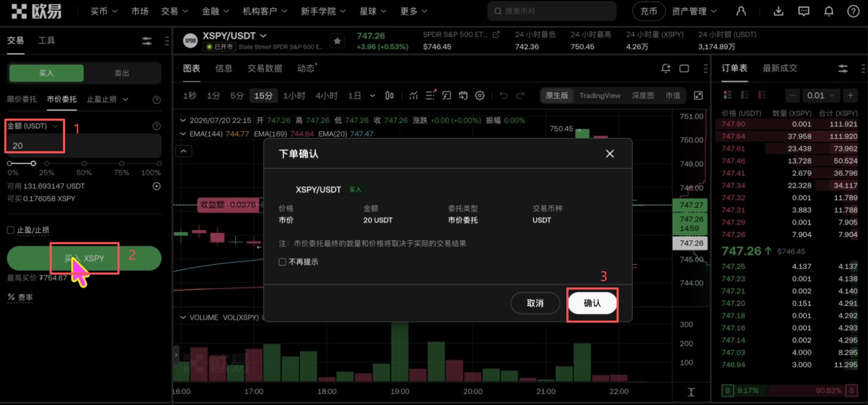Increase order book precision plus button
Screen dimensions: 868x405
[850, 96]
